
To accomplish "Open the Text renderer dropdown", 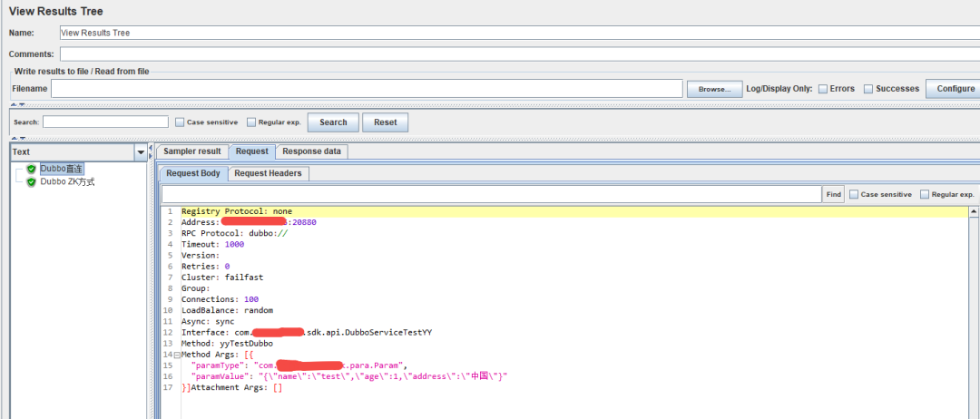I will 140,152.
